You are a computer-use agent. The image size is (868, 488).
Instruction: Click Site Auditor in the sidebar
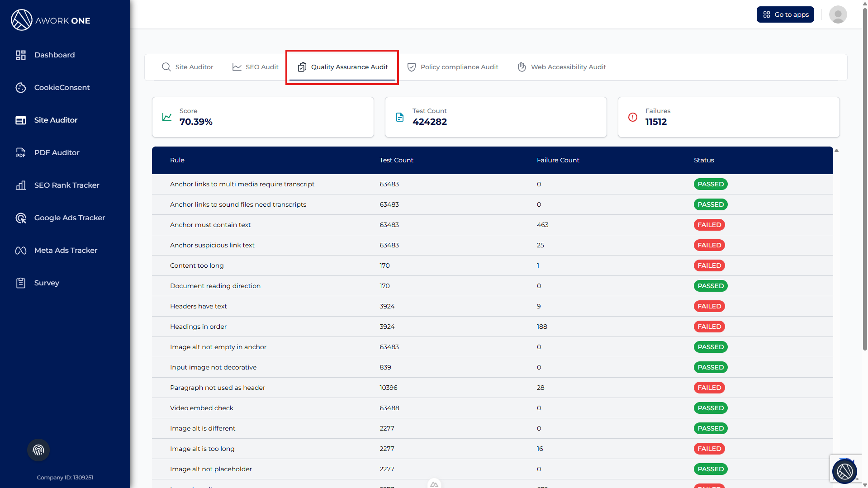(56, 120)
